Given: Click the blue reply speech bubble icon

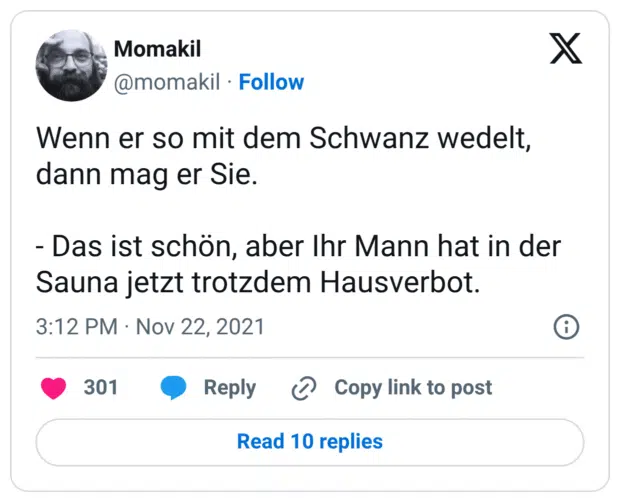Looking at the screenshot, I should pos(174,388).
